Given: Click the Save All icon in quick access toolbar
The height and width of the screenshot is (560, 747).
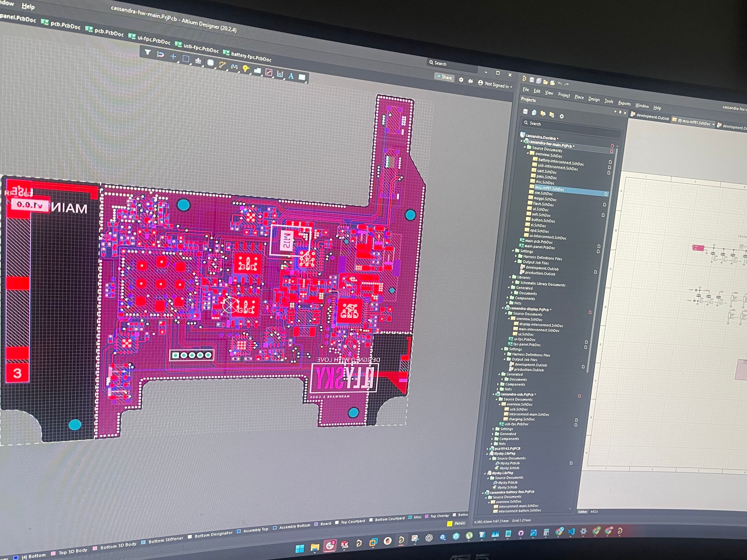Looking at the screenshot, I should pos(539,81).
